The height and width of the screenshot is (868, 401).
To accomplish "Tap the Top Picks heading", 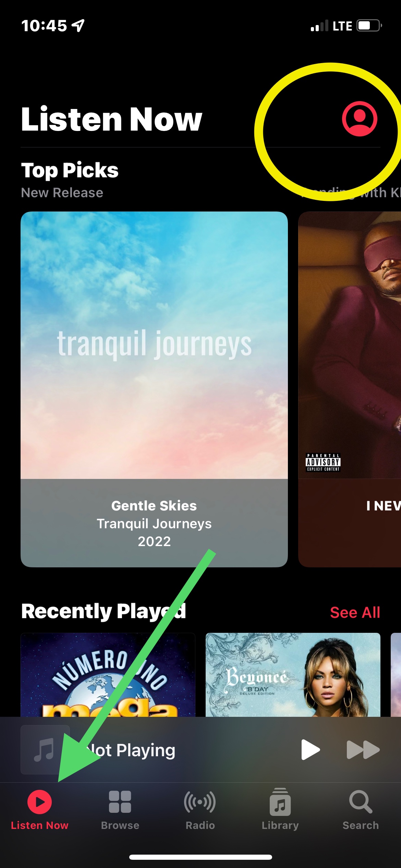I will coord(70,170).
